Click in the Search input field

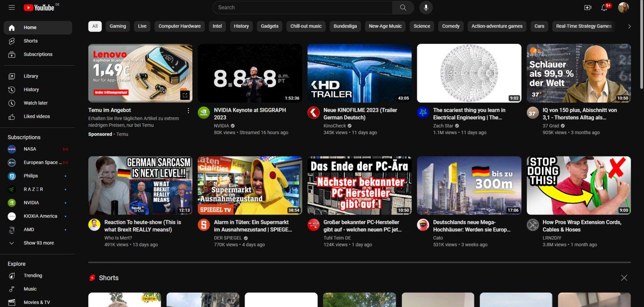click(x=303, y=8)
